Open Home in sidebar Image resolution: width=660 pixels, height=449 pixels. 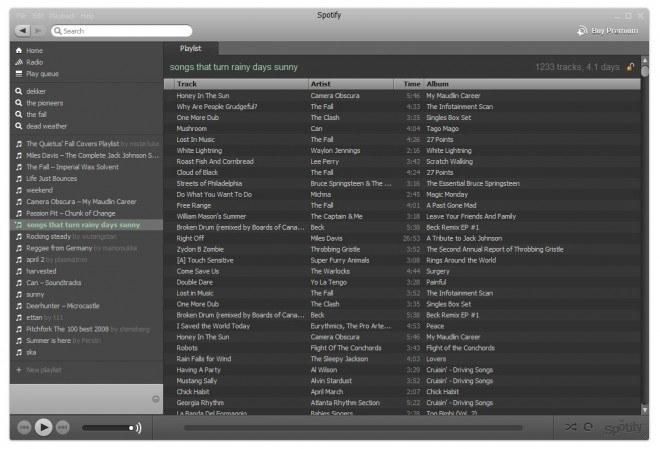click(x=34, y=50)
